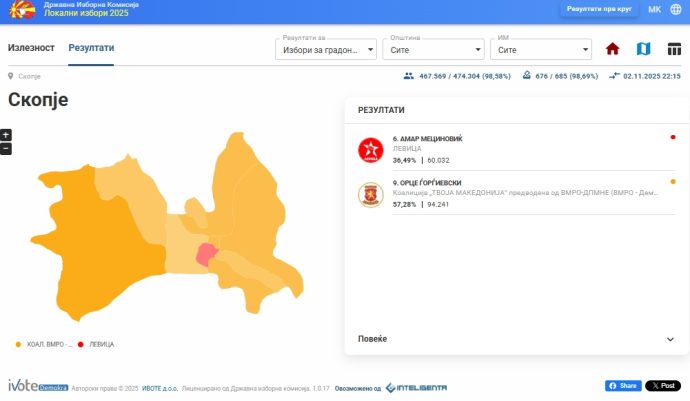The height and width of the screenshot is (401, 690).
Task: Switch to the Излезност tab
Action: 31,48
